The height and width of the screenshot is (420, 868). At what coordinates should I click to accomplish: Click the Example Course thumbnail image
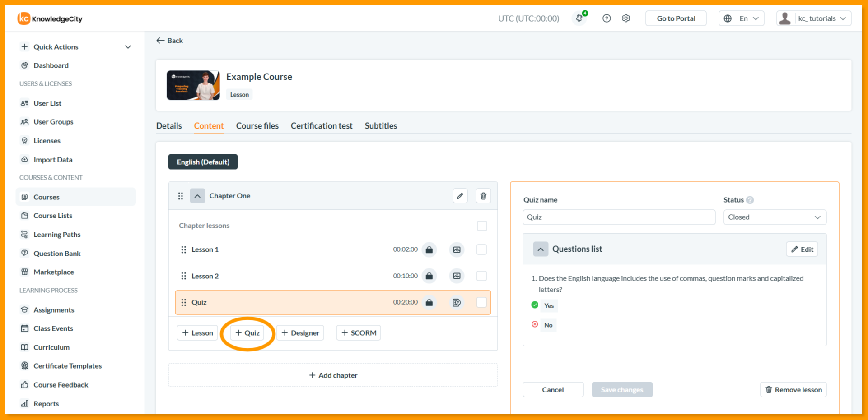pos(193,85)
